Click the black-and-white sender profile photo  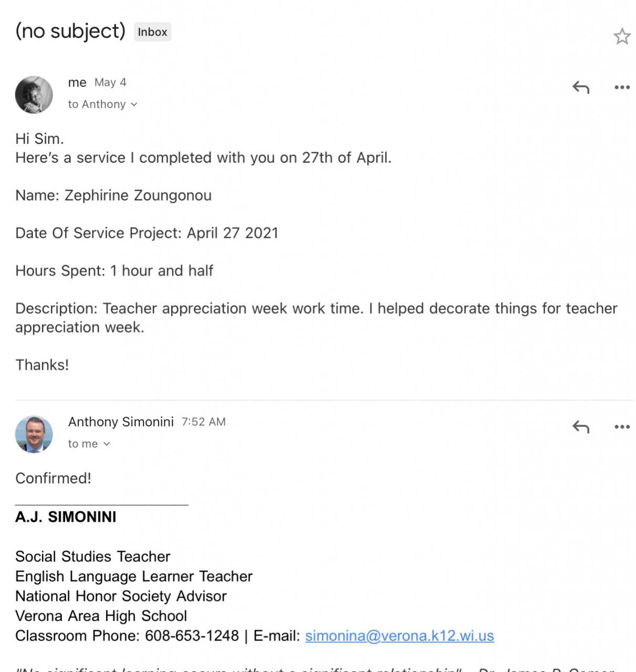point(34,95)
